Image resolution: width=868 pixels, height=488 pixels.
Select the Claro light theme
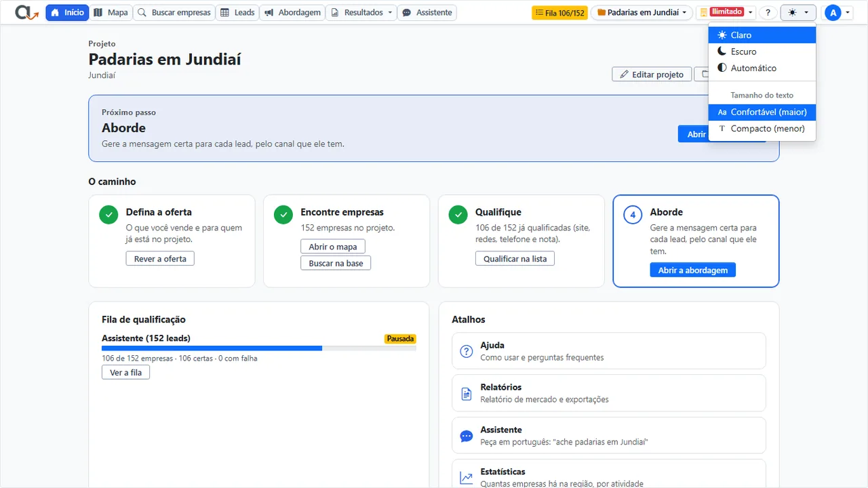(x=762, y=35)
